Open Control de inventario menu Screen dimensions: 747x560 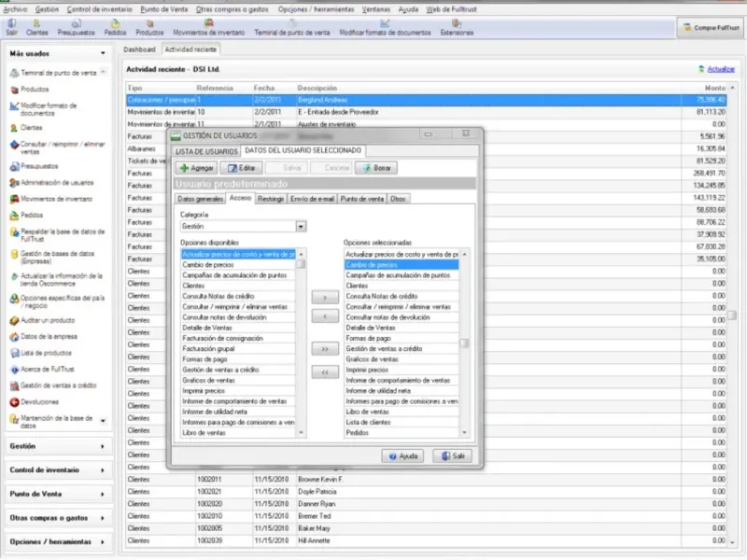[100, 9]
